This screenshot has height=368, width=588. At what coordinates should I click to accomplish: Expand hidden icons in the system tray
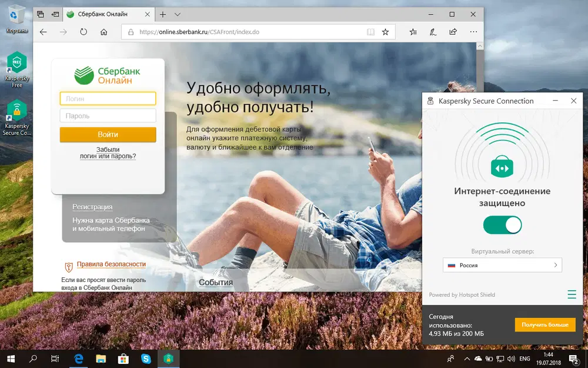466,358
